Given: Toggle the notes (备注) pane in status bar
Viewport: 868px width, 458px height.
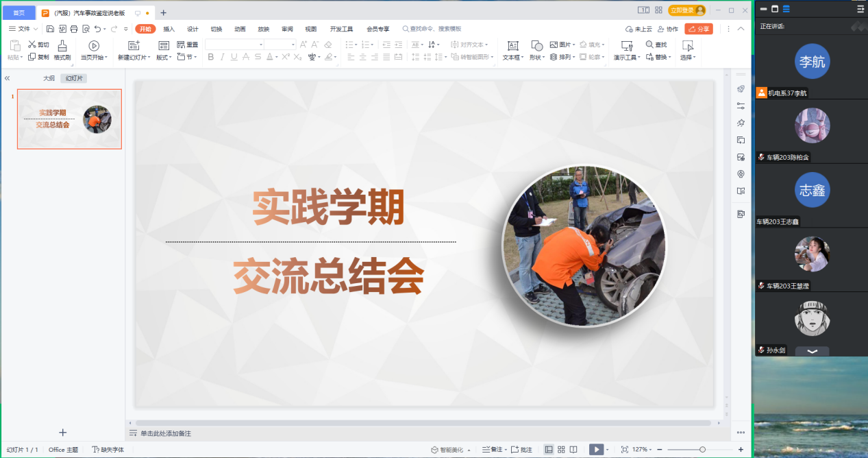Looking at the screenshot, I should (x=491, y=450).
